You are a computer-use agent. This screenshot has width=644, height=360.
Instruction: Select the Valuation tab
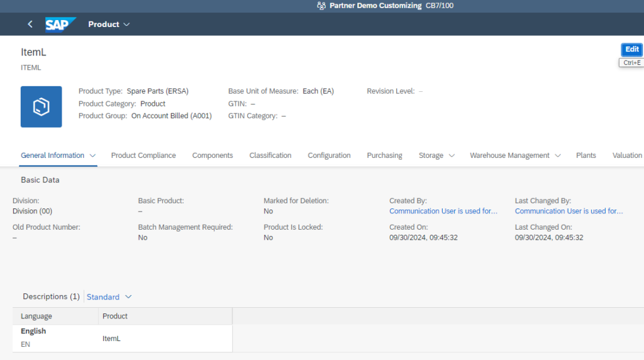tap(627, 155)
